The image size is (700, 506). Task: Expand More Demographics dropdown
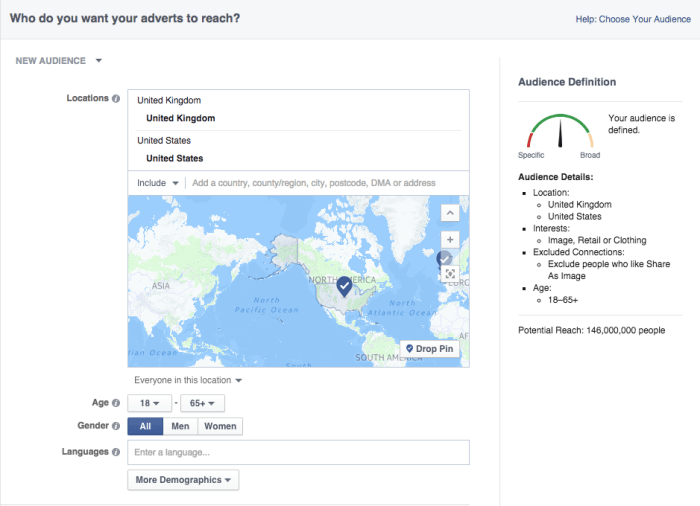click(183, 480)
